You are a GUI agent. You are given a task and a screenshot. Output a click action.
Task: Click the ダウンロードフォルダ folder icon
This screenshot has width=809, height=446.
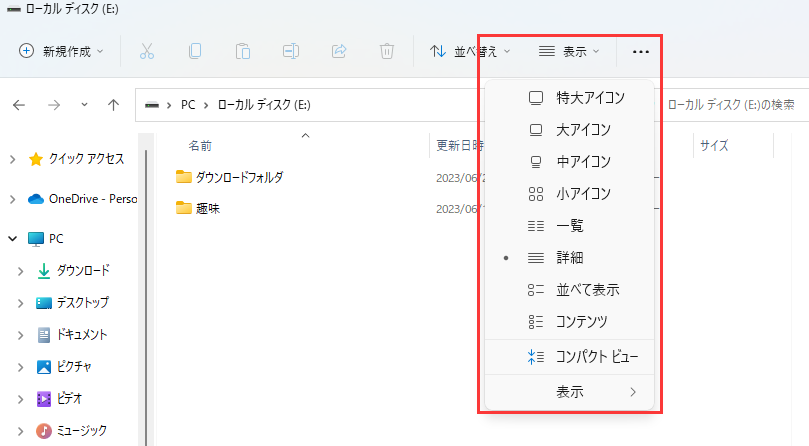184,177
